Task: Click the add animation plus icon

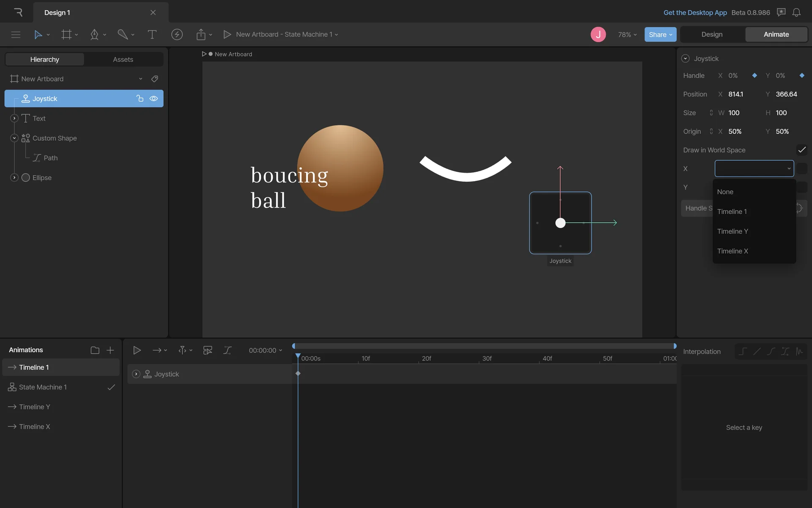Action: [x=110, y=350]
